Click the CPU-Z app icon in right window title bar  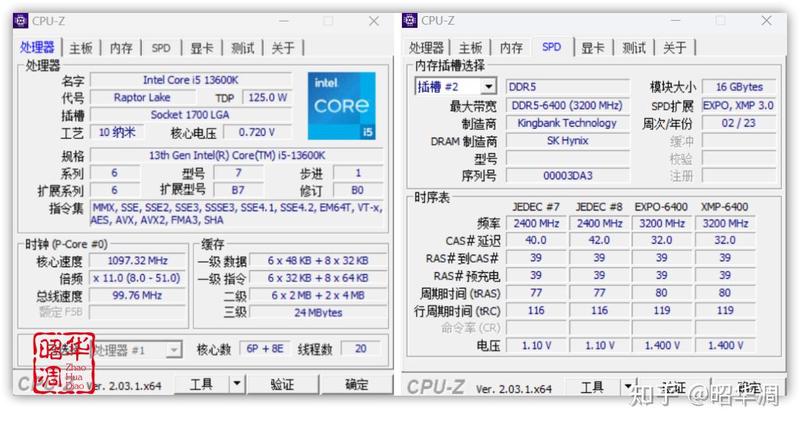(x=410, y=20)
